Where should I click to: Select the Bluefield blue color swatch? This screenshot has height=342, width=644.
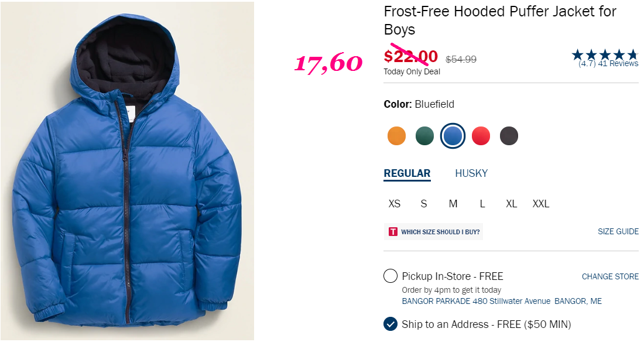(x=453, y=136)
